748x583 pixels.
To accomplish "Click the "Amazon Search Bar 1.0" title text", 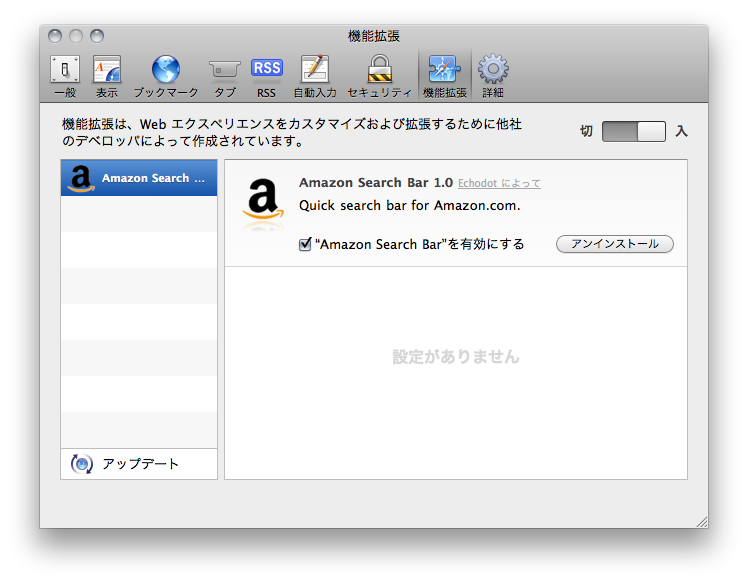I will click(x=375, y=183).
